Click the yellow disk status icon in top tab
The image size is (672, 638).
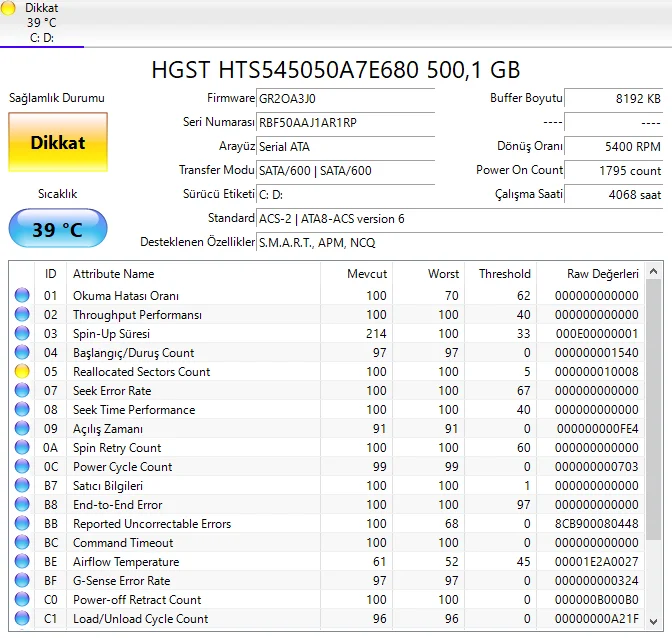pyautogui.click(x=10, y=8)
